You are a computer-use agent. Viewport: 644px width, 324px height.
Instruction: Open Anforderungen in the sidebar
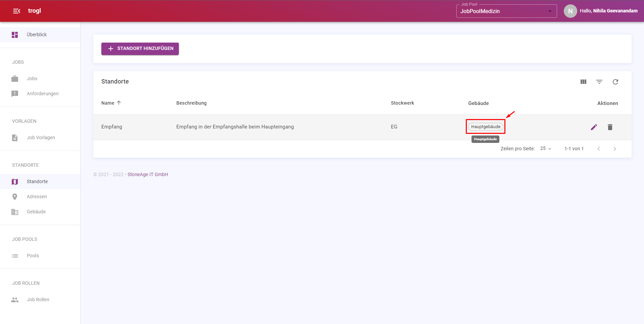(x=40, y=94)
